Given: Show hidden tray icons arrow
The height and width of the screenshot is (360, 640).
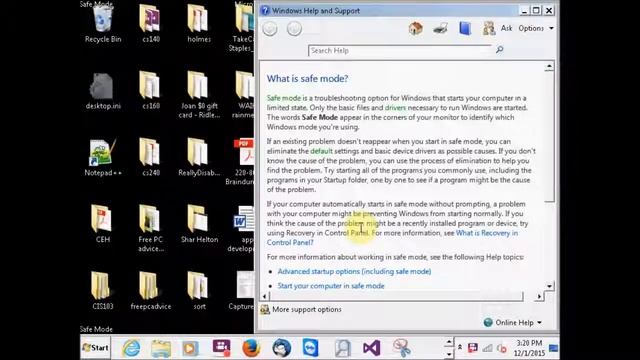Looking at the screenshot, I should coord(460,347).
